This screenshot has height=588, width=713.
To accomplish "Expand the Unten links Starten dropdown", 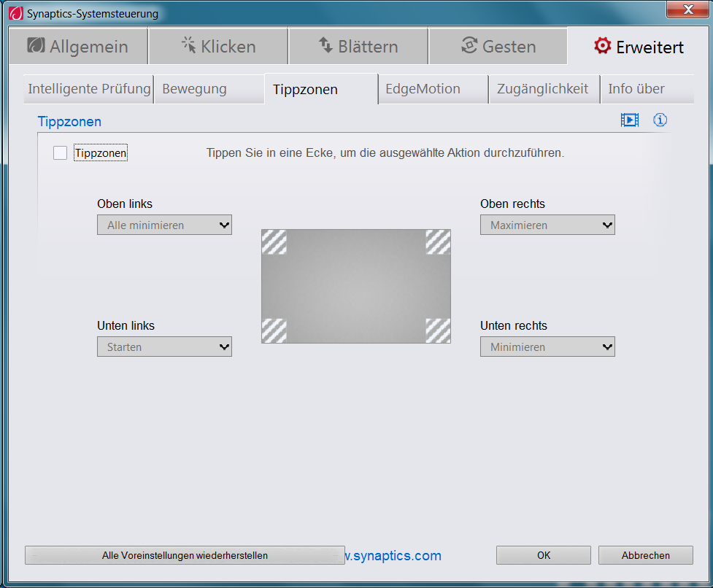I will [x=165, y=347].
